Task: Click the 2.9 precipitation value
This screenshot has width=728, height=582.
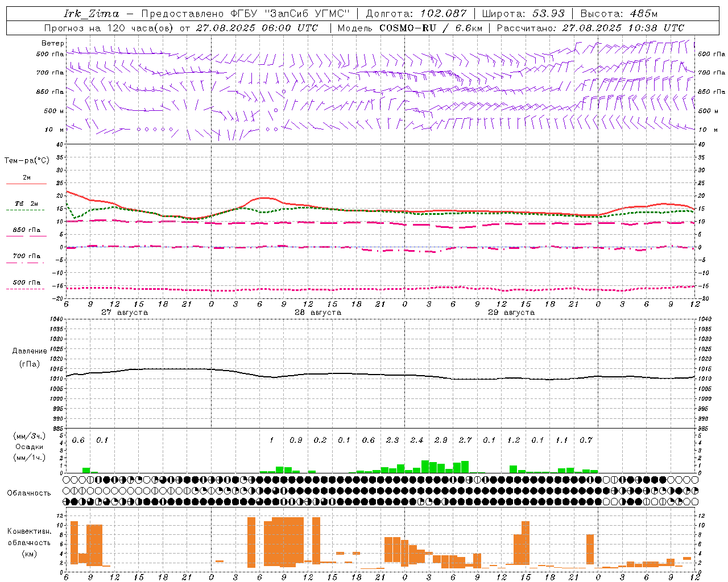Action: [441, 440]
